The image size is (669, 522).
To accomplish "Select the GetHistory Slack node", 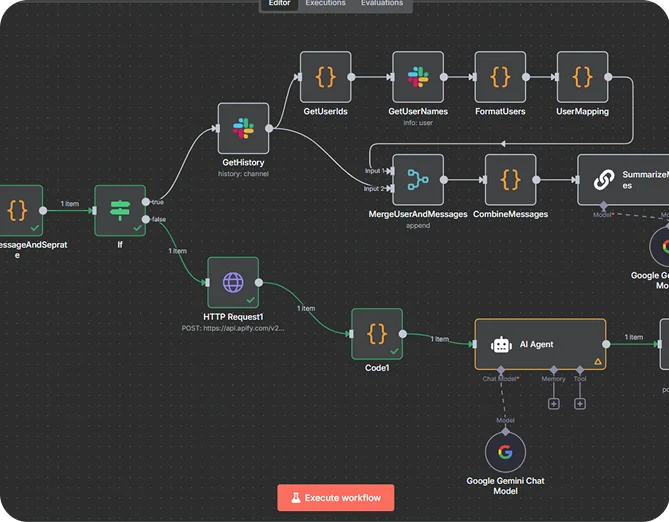I will coord(244,129).
